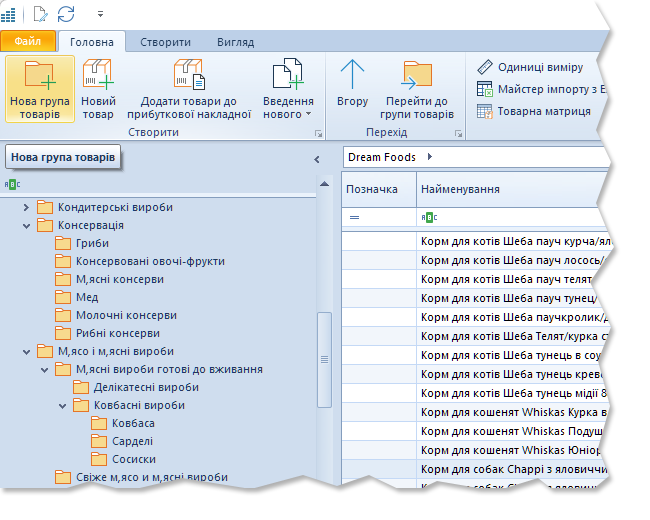Click the tree panel vertical scrollbar
This screenshot has width=650, height=520.
click(323, 360)
